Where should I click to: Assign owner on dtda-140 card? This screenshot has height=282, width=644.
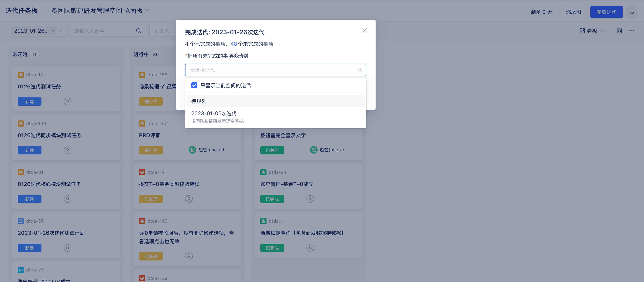[189, 256]
